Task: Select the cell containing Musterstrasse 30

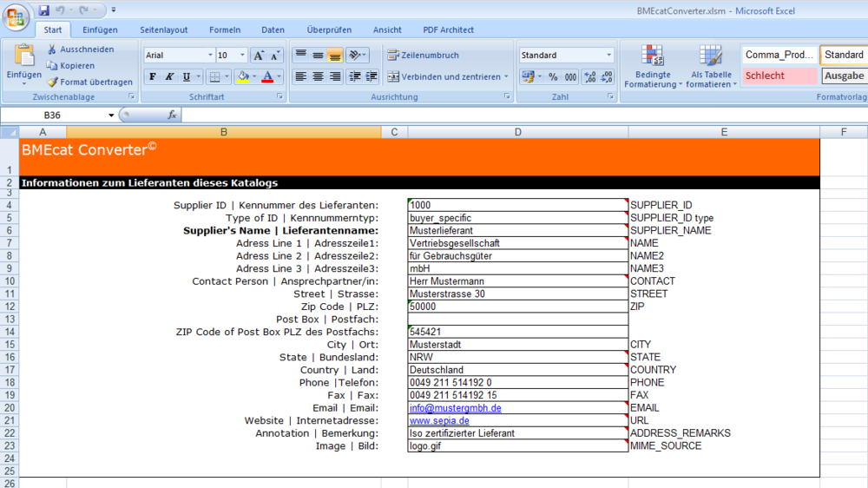Action: pyautogui.click(x=517, y=294)
